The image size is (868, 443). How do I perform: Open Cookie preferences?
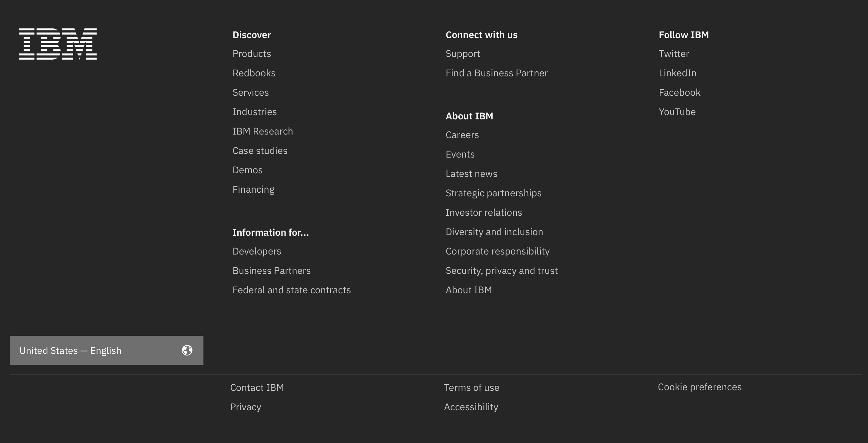tap(700, 387)
